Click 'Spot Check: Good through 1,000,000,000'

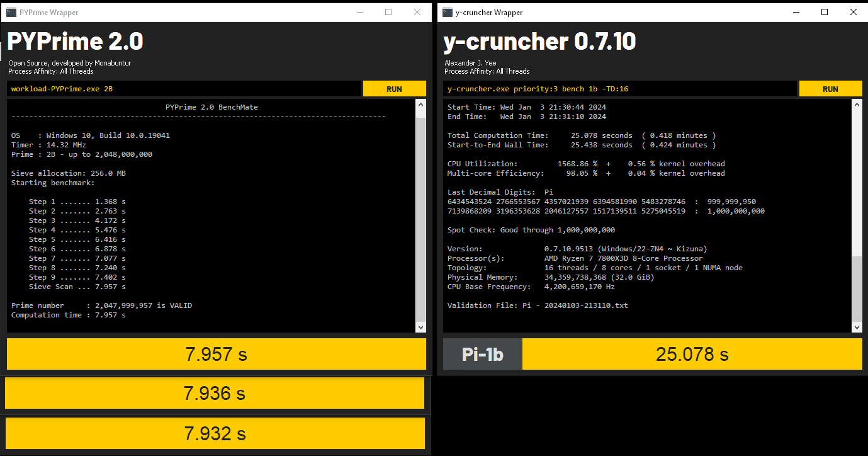click(x=531, y=230)
